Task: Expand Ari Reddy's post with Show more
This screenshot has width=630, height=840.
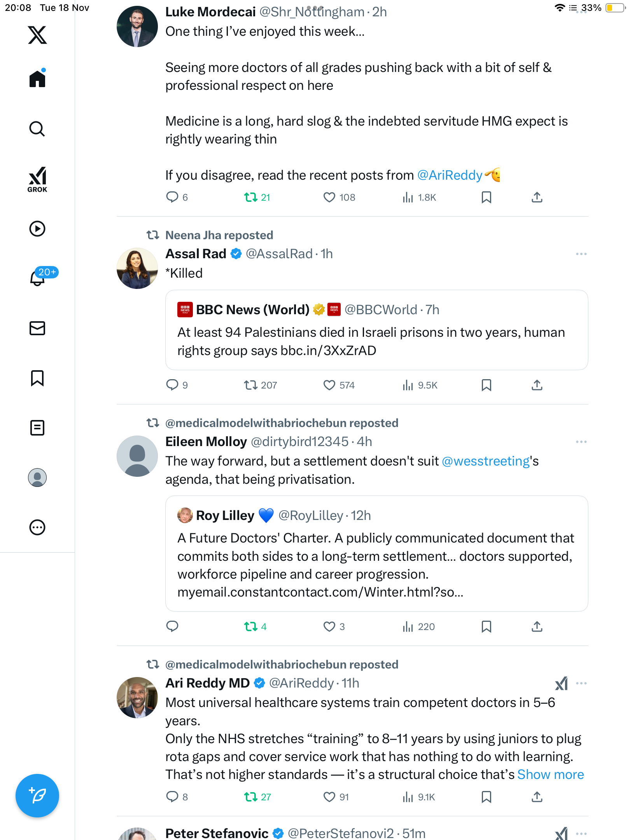Action: tap(550, 775)
